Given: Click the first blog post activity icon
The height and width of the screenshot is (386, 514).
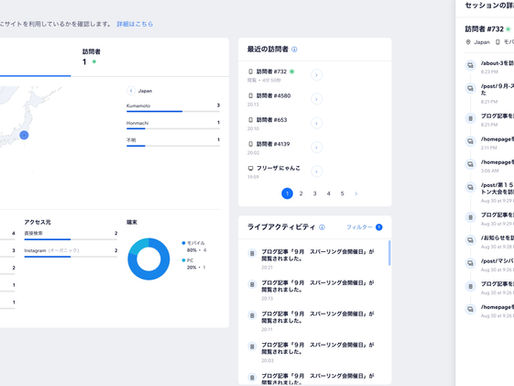Looking at the screenshot, I should point(252,254).
